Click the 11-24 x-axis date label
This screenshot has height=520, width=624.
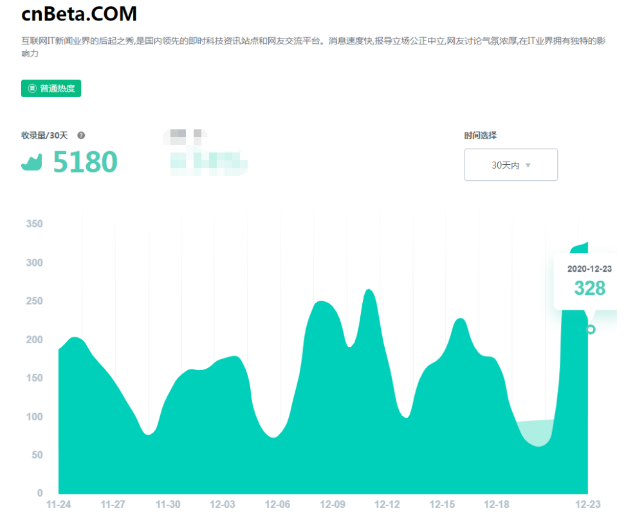point(58,504)
